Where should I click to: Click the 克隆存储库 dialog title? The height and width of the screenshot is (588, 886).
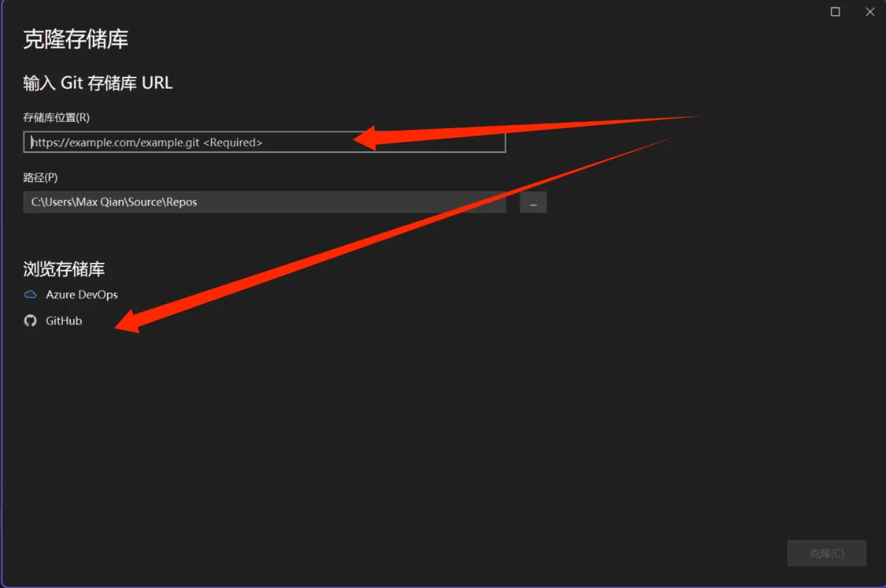click(x=76, y=40)
